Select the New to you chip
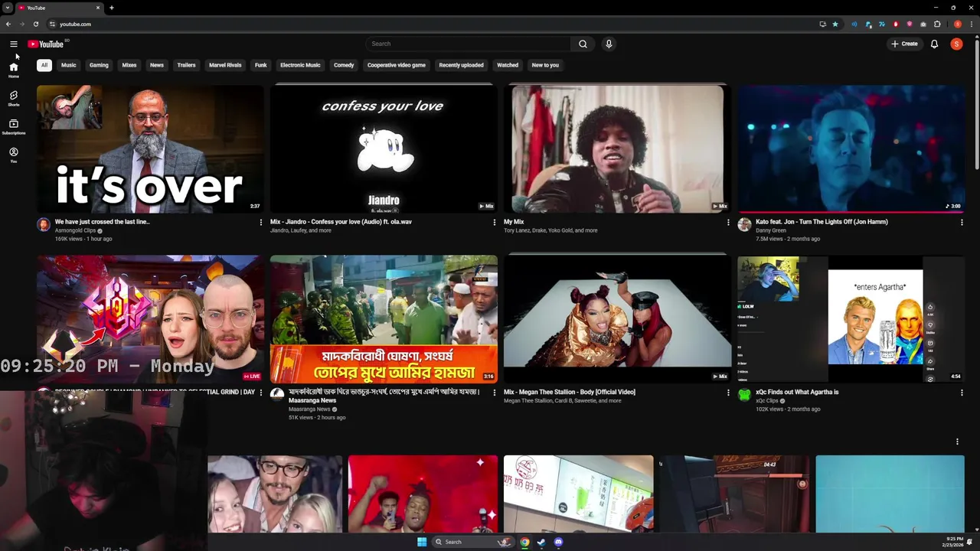The image size is (980, 551). pos(545,65)
